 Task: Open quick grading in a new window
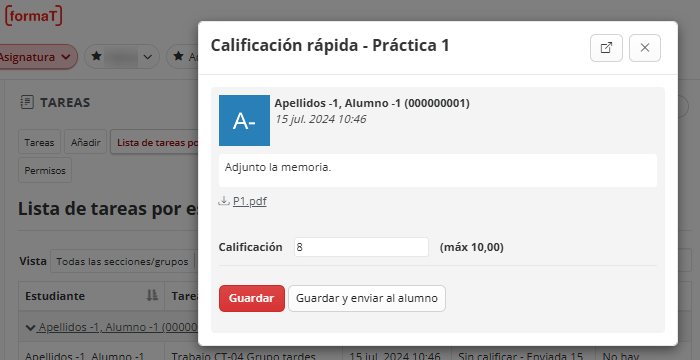tap(606, 48)
